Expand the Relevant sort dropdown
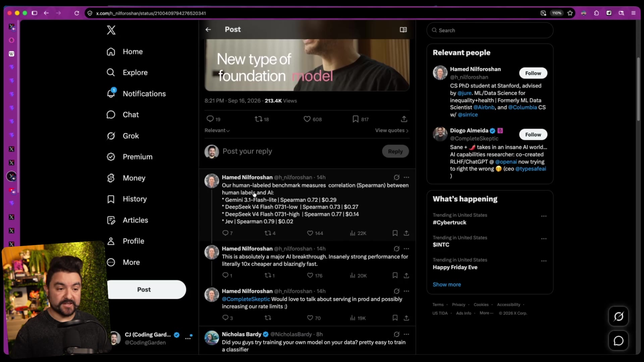 point(217,130)
